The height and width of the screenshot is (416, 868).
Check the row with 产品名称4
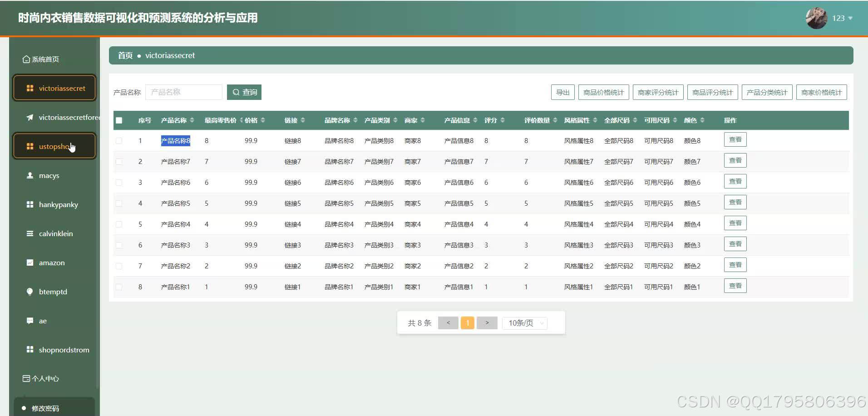(119, 224)
